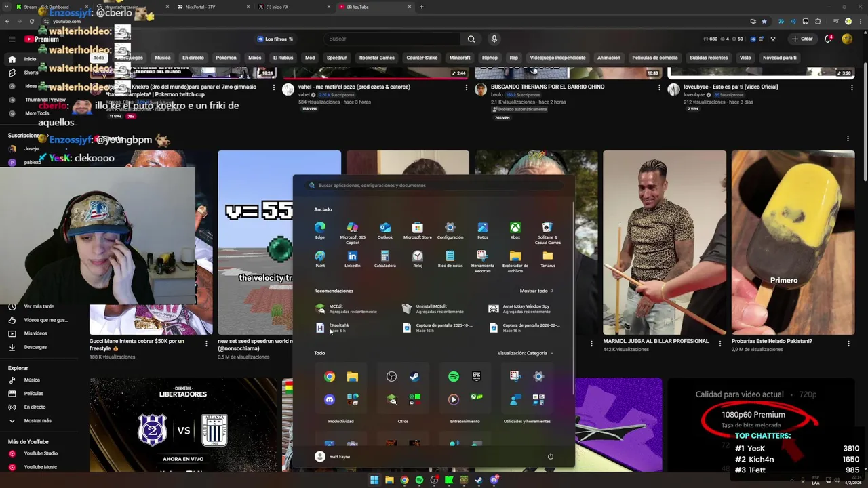Open Bloc de notas

click(450, 259)
